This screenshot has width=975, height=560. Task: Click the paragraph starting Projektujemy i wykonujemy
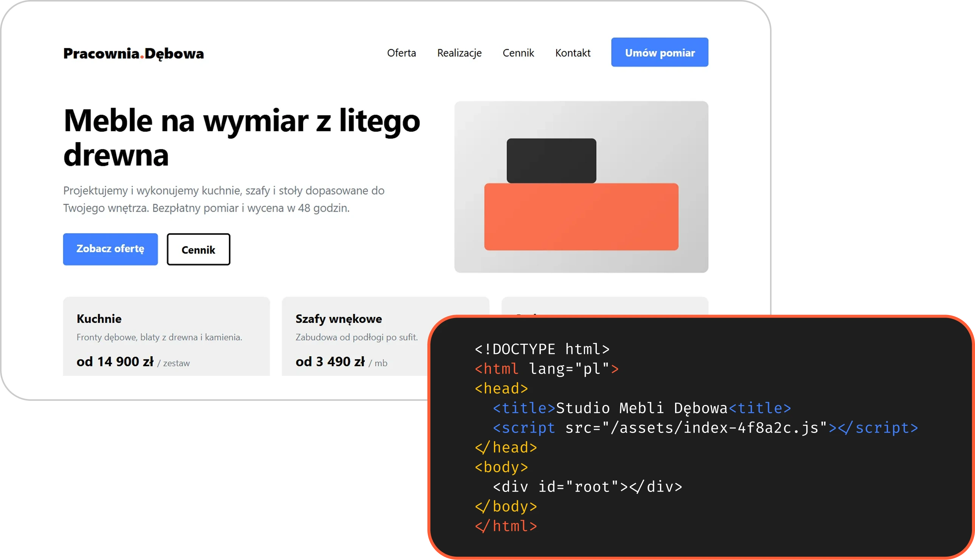click(x=224, y=199)
